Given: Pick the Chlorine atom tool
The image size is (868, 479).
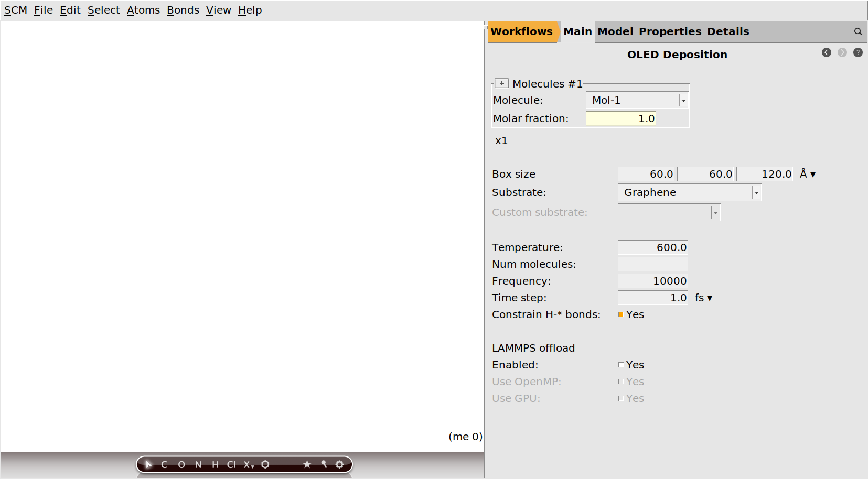Looking at the screenshot, I should click(x=231, y=464).
